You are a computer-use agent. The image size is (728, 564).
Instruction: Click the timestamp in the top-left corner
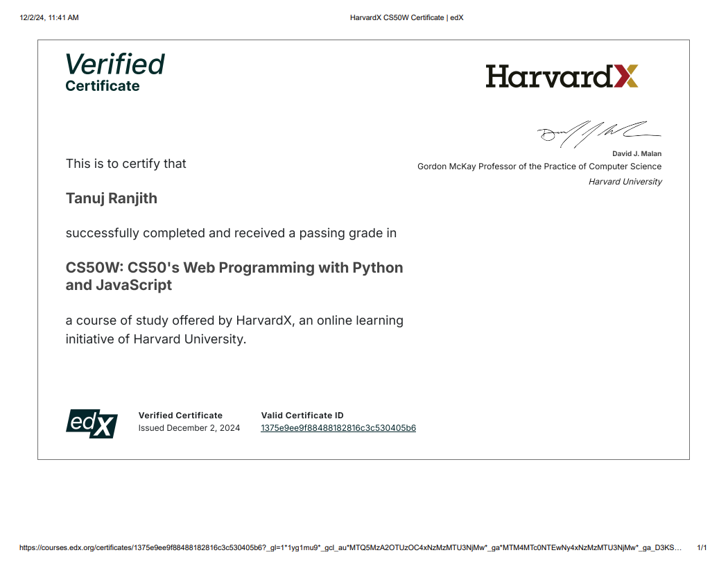click(49, 17)
